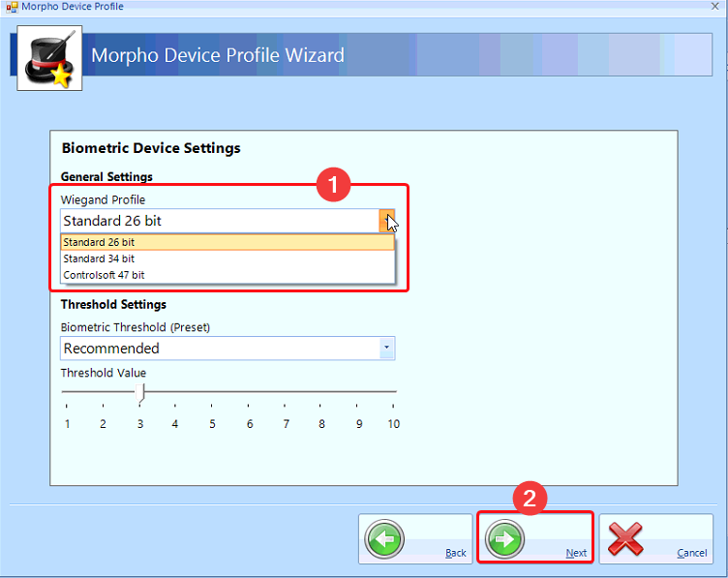Viewport: 728px width, 578px height.
Task: Click the Threshold Value slider handle
Action: point(140,393)
